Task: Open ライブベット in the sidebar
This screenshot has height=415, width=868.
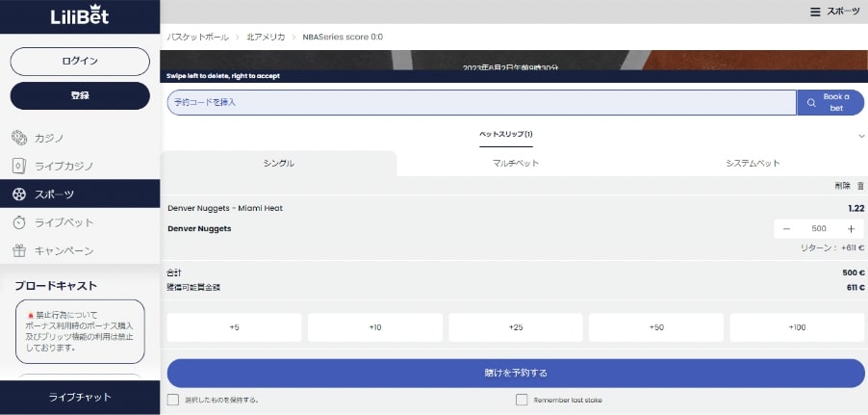Action: click(x=80, y=222)
